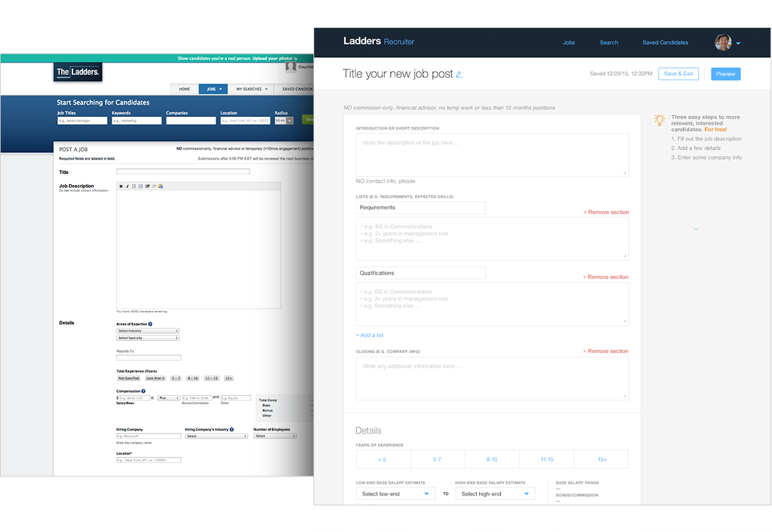Remove the Qualifications section
This screenshot has height=532, width=772.
pos(606,277)
